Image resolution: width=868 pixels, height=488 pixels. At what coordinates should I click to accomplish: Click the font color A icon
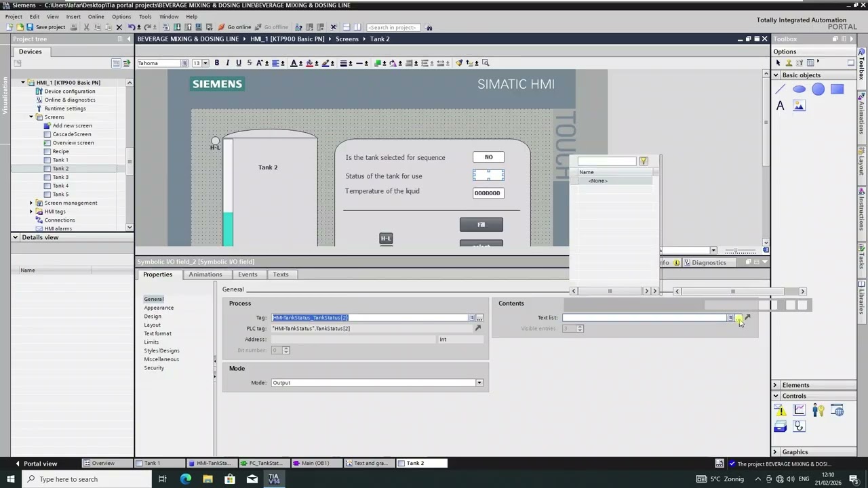point(294,63)
